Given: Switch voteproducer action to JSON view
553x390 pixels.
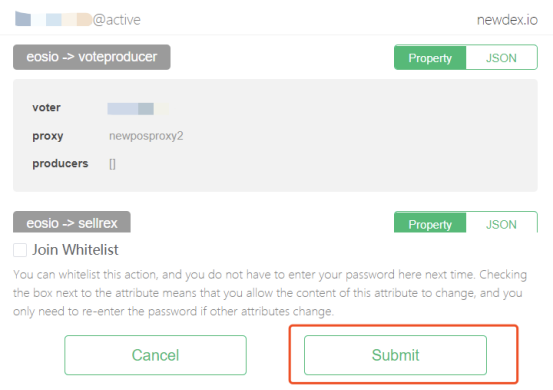Looking at the screenshot, I should 501,57.
